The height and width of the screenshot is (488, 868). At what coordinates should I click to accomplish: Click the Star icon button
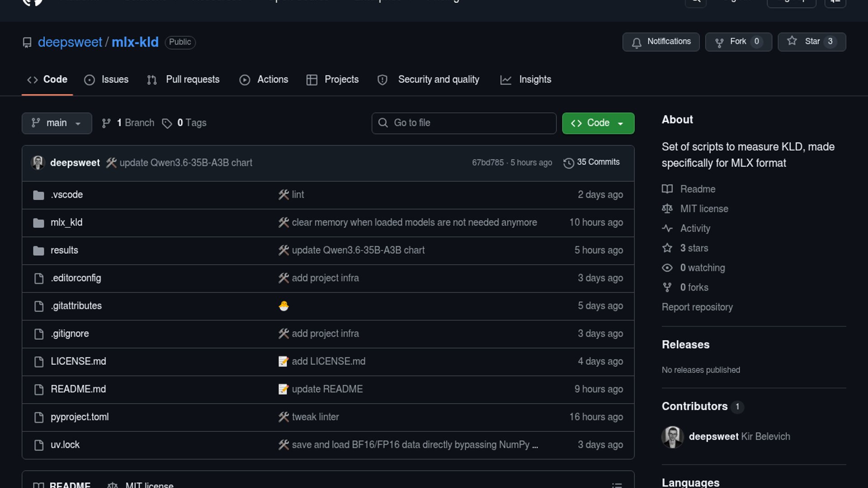click(x=792, y=41)
